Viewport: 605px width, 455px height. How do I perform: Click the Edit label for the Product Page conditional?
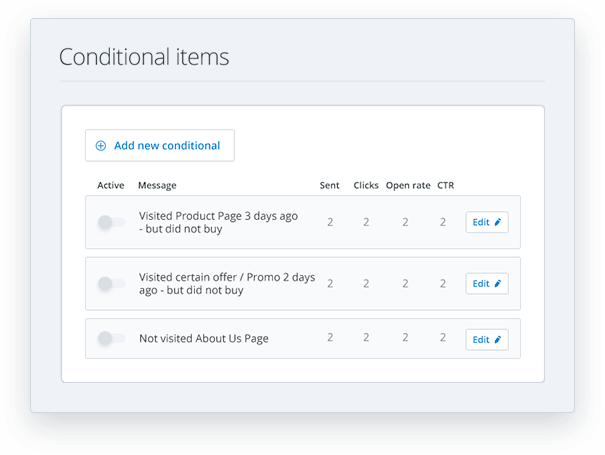click(481, 222)
